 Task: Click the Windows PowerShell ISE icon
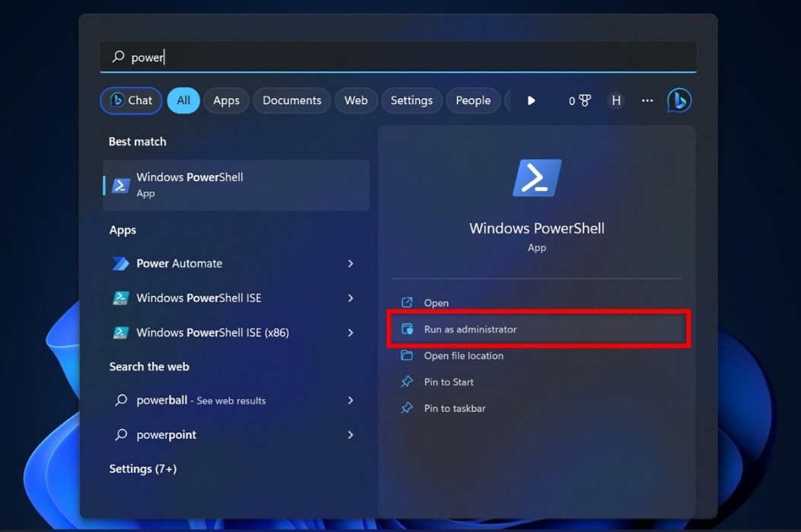[x=121, y=298]
